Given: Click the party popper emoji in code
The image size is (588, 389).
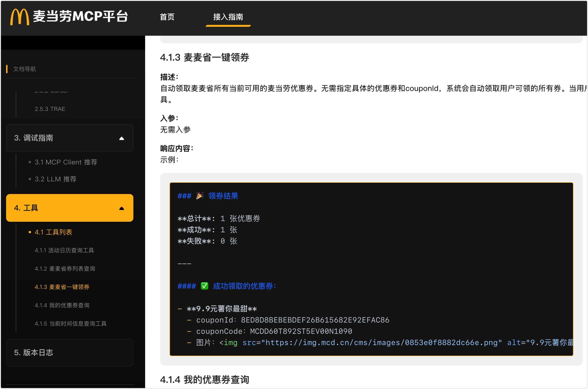Looking at the screenshot, I should (200, 196).
